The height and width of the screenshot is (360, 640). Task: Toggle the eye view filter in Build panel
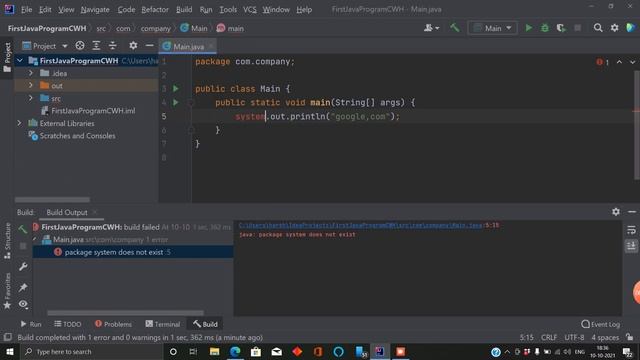23,304
